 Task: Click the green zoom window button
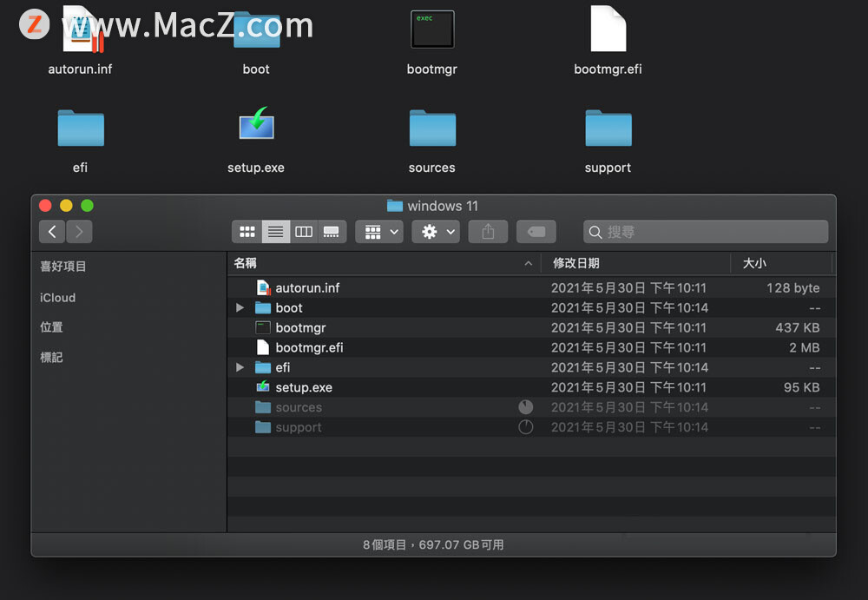(x=87, y=206)
